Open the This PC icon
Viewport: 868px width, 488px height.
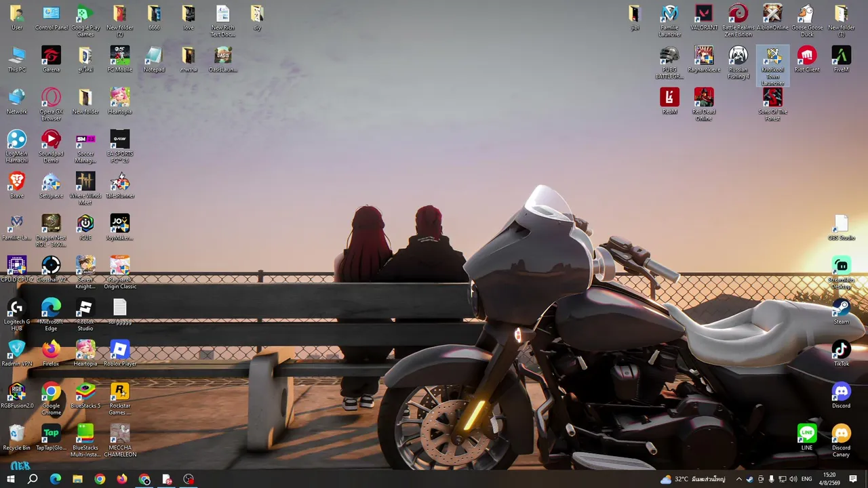(x=17, y=58)
